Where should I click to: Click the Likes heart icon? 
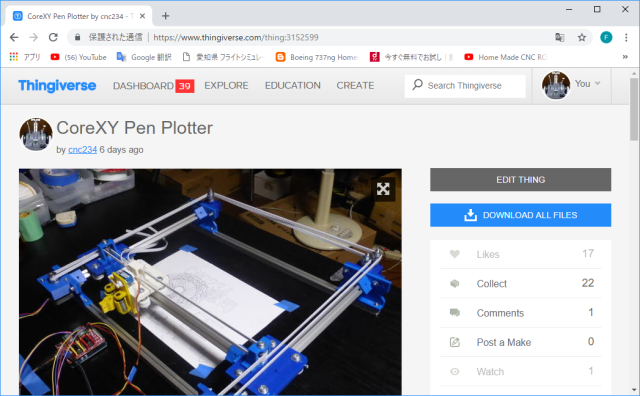[x=455, y=254]
